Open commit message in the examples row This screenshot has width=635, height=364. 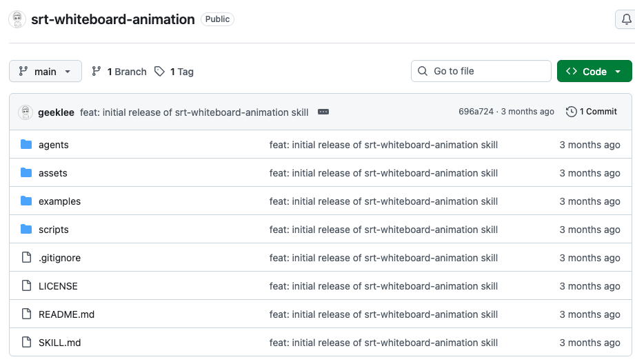click(383, 201)
